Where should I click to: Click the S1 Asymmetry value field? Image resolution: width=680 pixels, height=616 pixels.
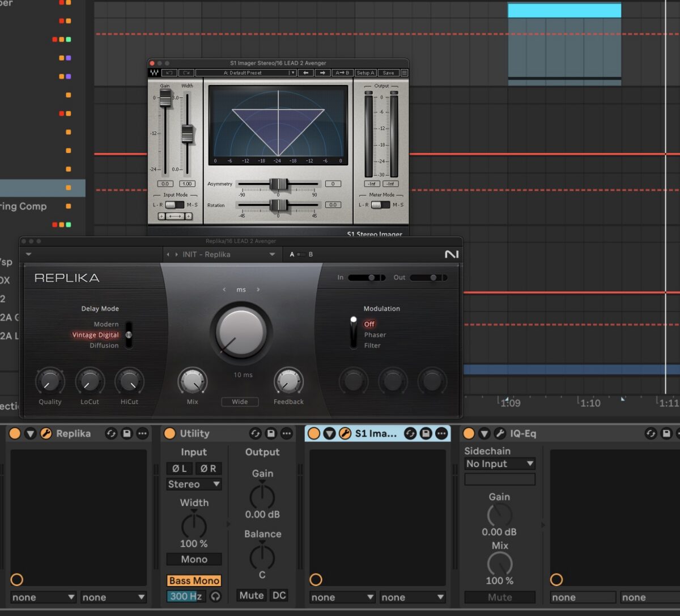[x=333, y=184]
